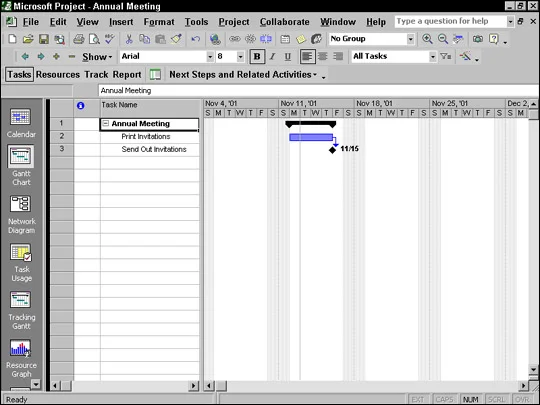The width and height of the screenshot is (540, 405).
Task: Click the Zoom In magnifier icon
Action: tap(427, 39)
